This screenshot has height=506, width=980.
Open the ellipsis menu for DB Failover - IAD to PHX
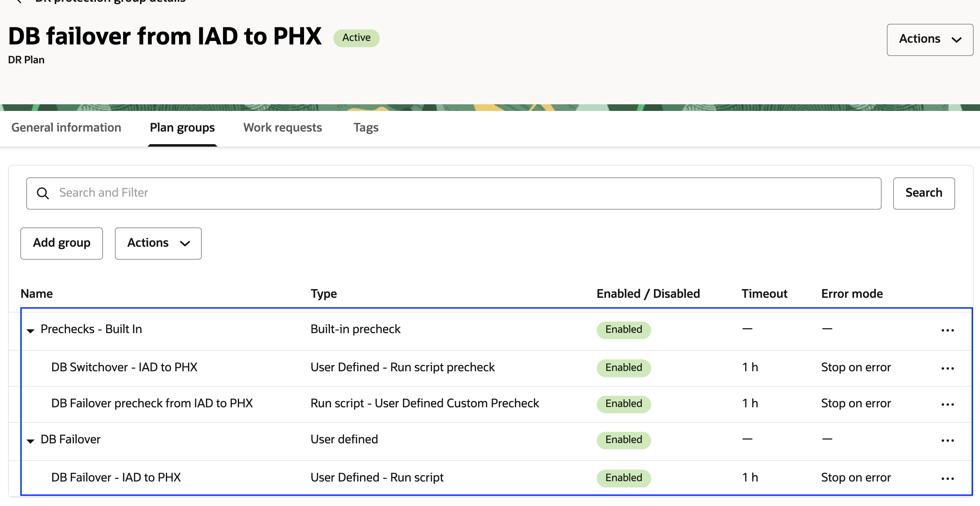click(x=948, y=478)
